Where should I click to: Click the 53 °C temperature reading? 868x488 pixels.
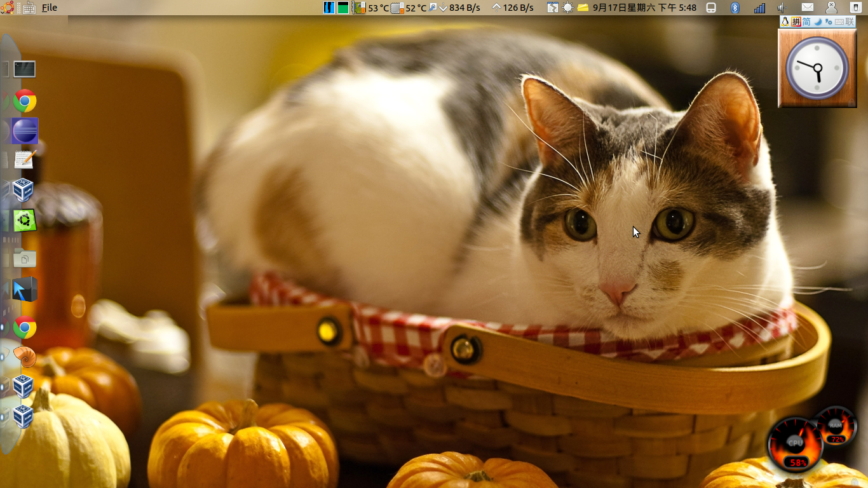click(378, 8)
